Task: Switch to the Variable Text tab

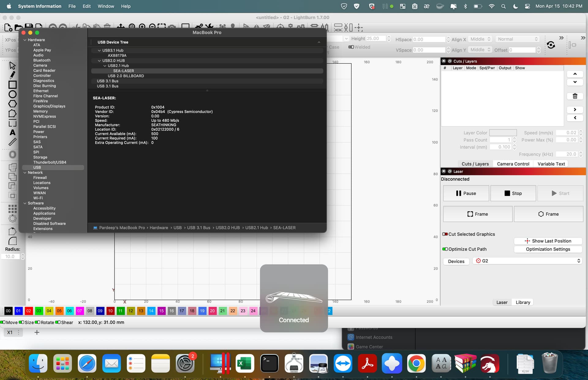Action: (551, 164)
